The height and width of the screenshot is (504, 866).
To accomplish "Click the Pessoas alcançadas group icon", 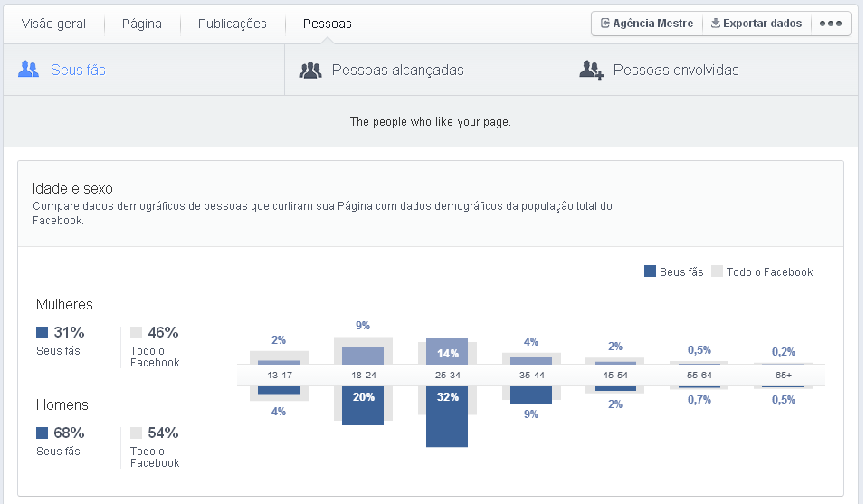I will click(x=310, y=70).
